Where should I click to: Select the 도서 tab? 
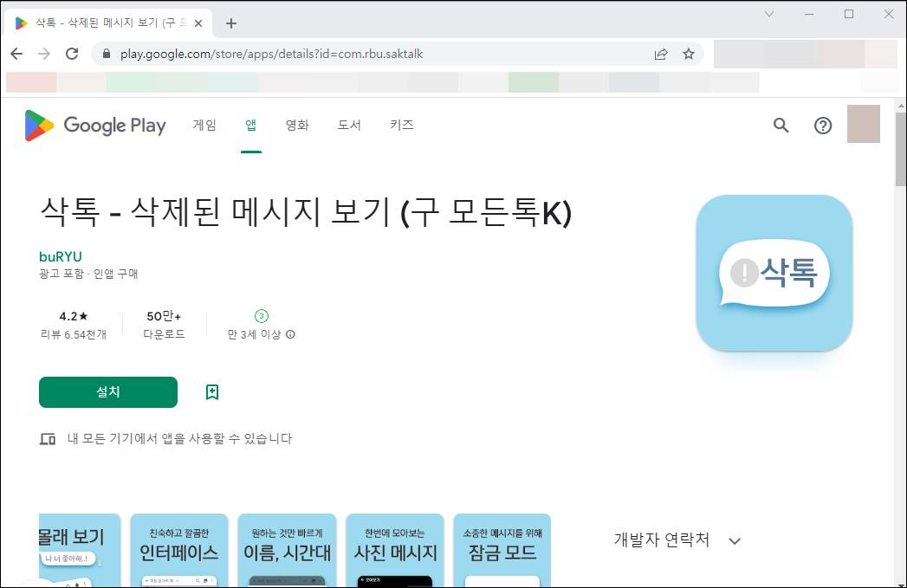349,125
